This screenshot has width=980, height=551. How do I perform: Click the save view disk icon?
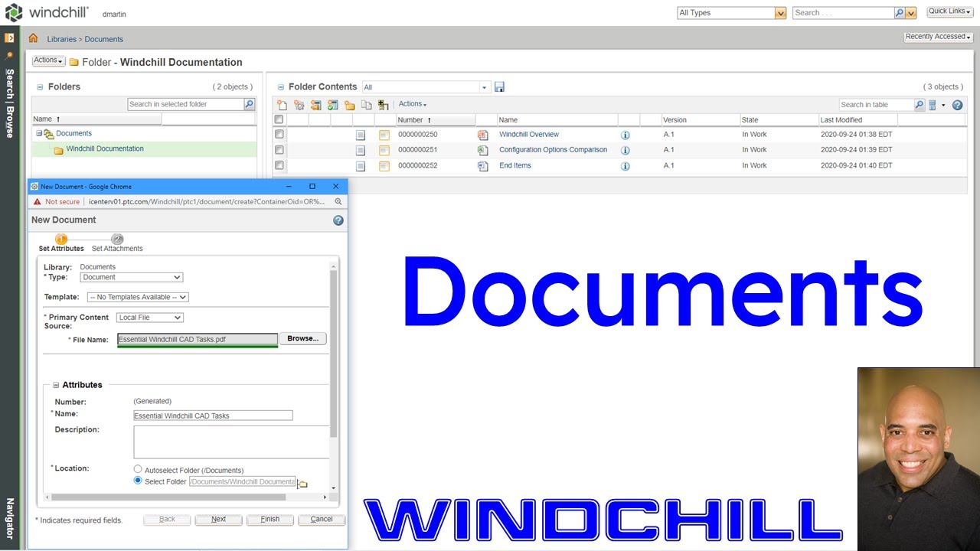(499, 87)
